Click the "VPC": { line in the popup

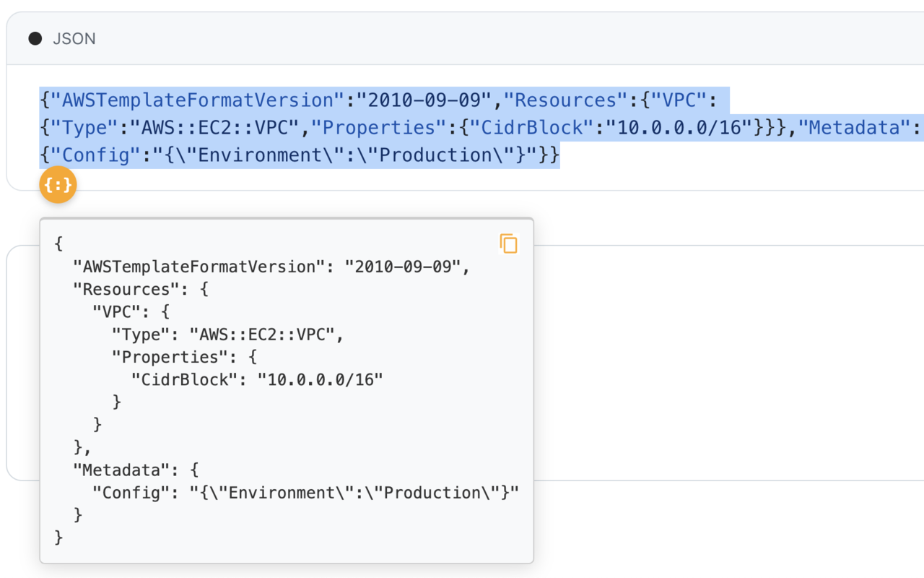click(131, 311)
